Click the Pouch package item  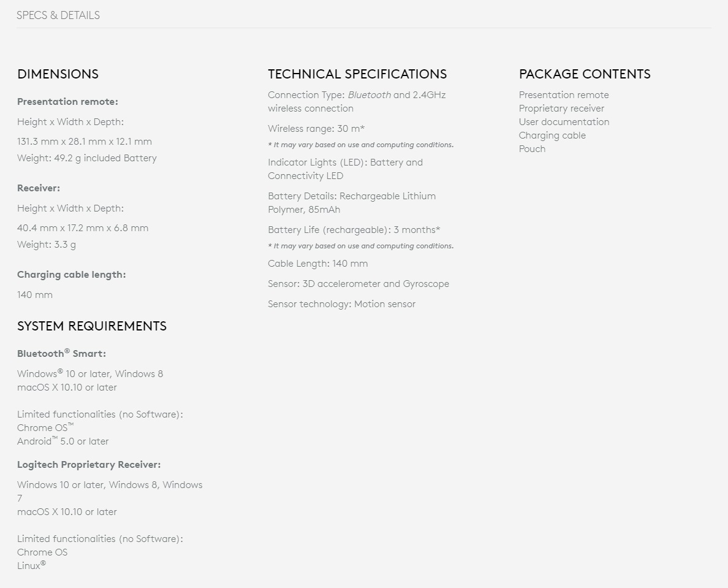coord(532,149)
